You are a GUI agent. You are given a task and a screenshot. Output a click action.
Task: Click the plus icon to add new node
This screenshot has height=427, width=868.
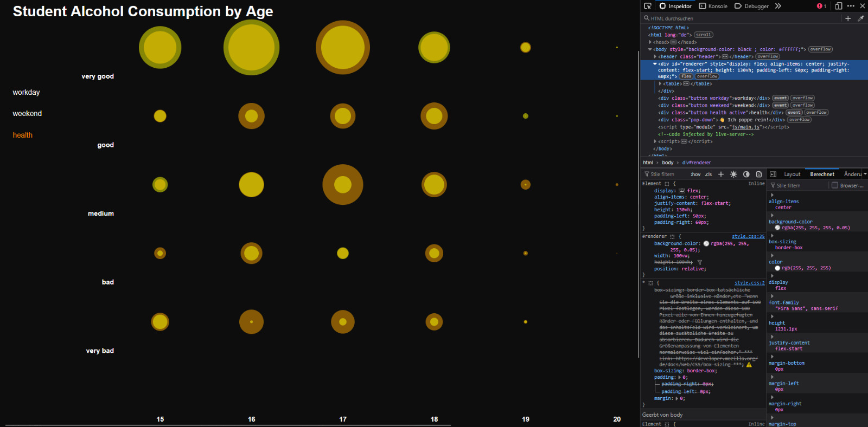pyautogui.click(x=848, y=18)
